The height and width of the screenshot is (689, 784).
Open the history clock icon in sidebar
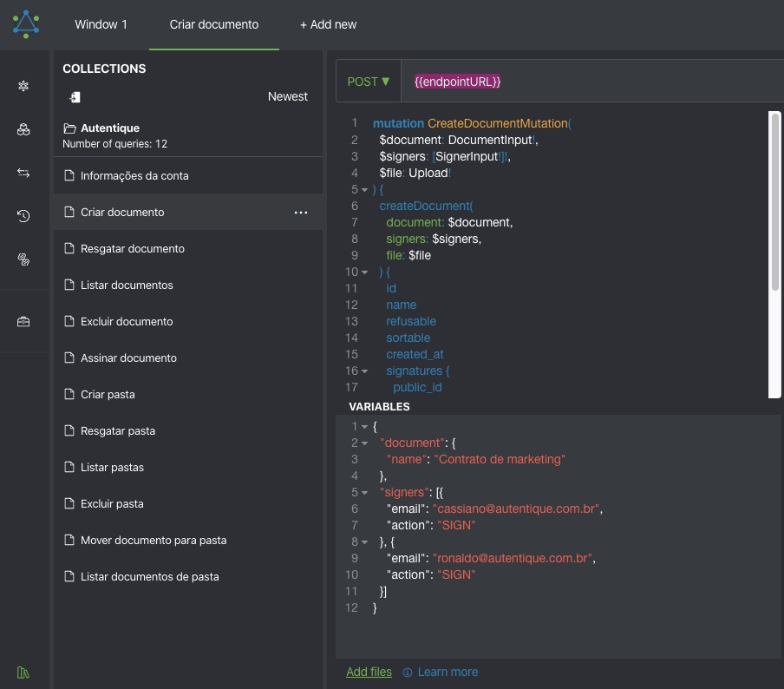coord(23,216)
